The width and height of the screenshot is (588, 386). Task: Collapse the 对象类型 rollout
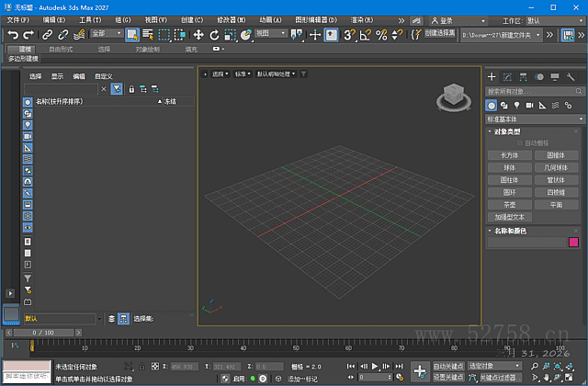click(507, 131)
